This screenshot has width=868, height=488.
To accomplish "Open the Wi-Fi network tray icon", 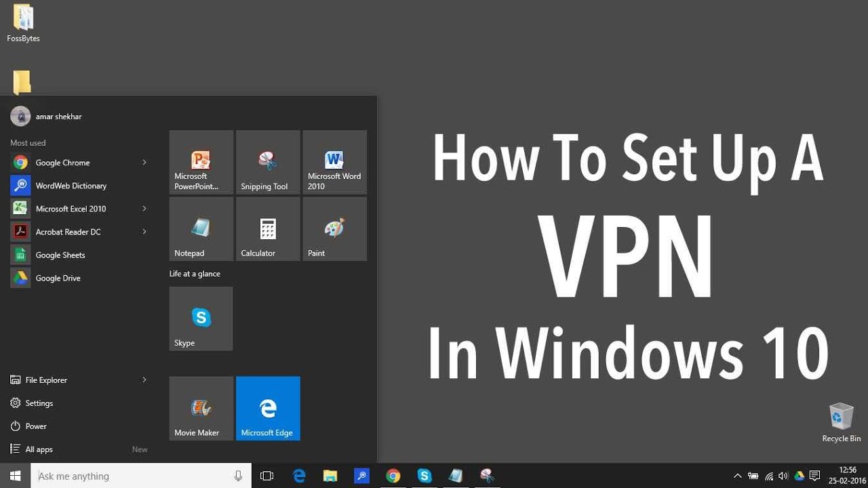I will click(x=768, y=476).
